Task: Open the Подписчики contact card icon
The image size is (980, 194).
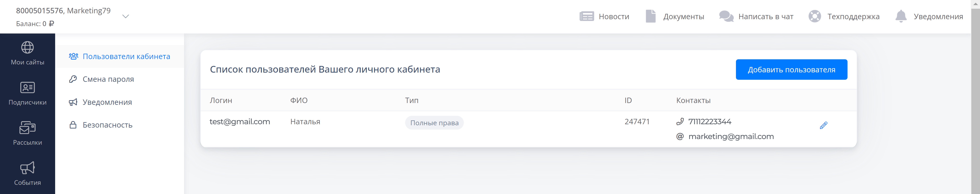Action: coord(27,88)
